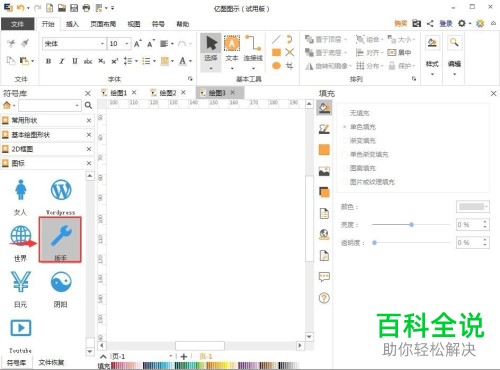Screen dimensions: 500x370
Task: Switch to the 页面布局 ribbon tab
Action: point(103,24)
